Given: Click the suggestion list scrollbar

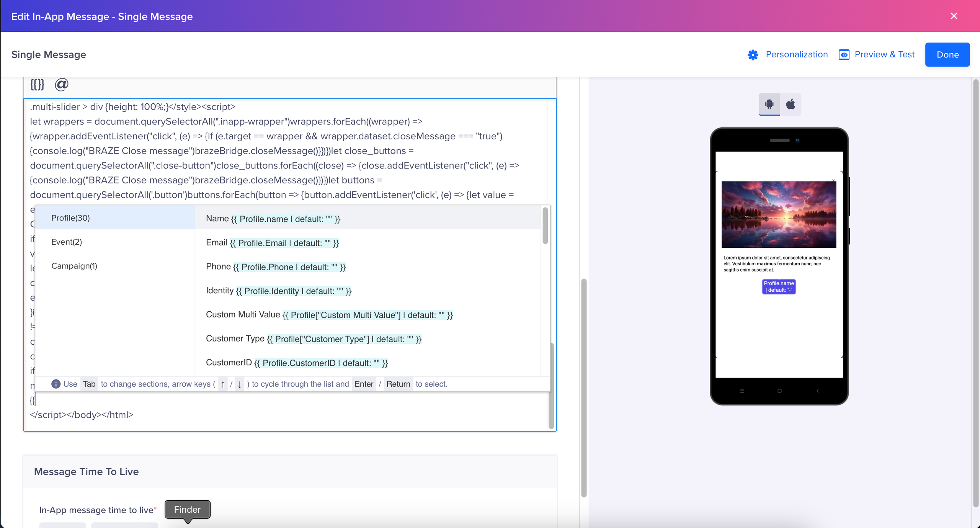Looking at the screenshot, I should point(545,226).
